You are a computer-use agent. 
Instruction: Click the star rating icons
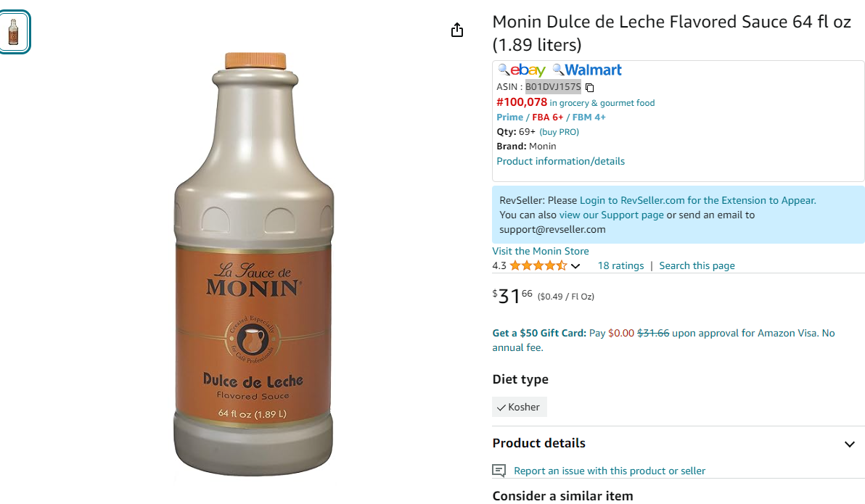[x=538, y=266]
